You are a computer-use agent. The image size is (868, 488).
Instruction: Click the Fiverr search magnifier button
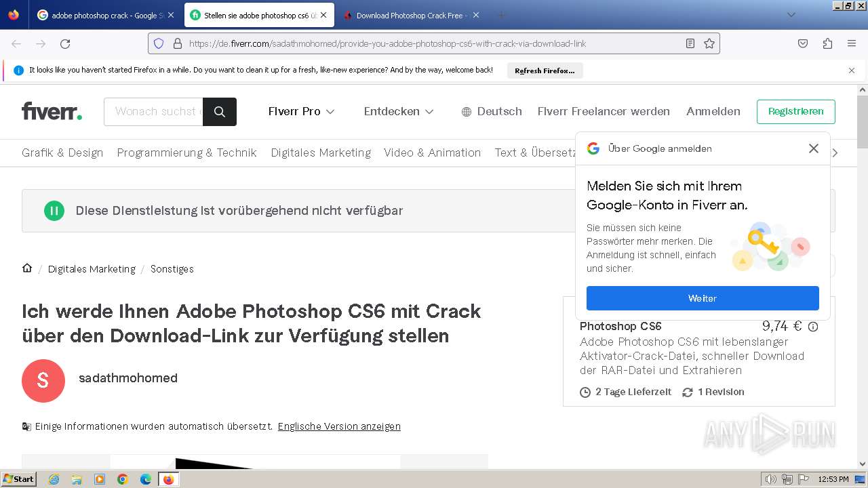pos(220,112)
